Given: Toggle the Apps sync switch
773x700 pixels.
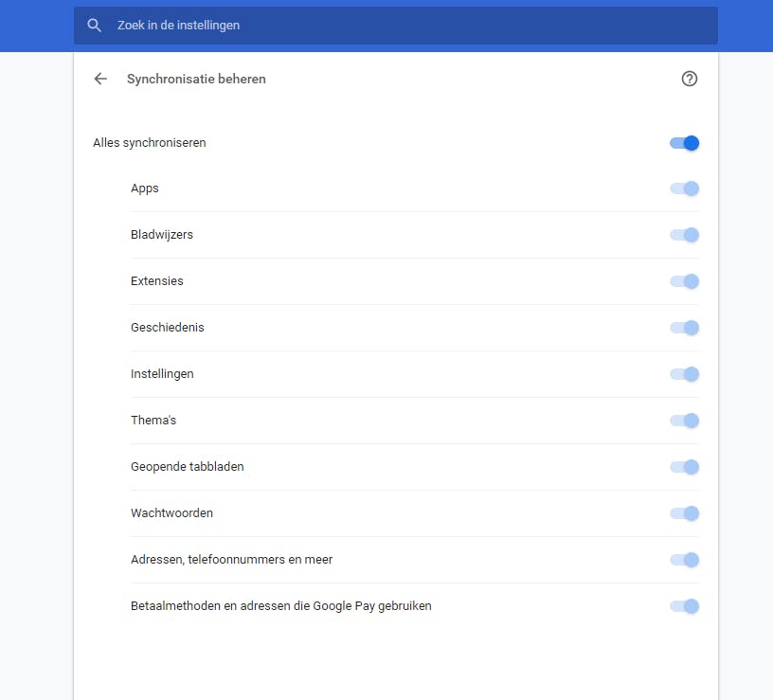Looking at the screenshot, I should [684, 188].
